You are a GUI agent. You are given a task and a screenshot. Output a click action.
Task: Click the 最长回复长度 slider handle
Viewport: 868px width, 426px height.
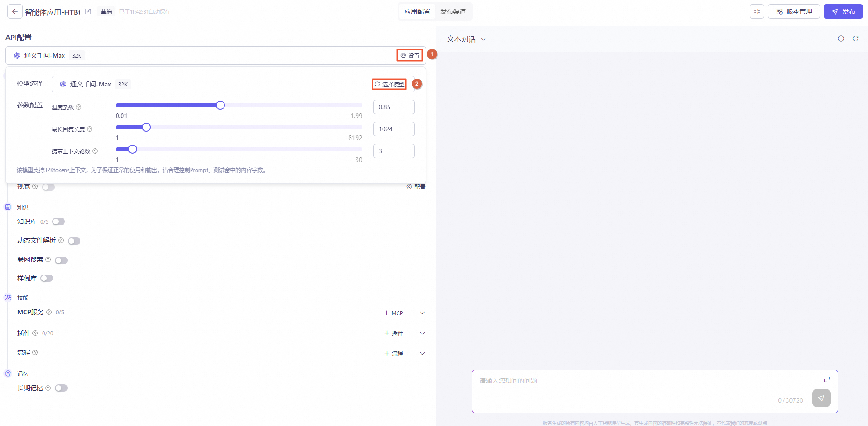(146, 127)
